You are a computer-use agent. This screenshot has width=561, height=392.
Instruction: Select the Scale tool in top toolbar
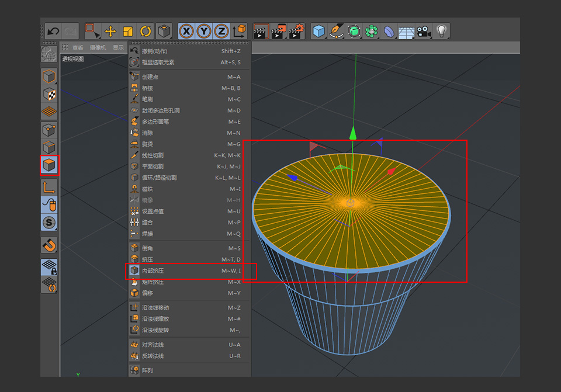(128, 32)
